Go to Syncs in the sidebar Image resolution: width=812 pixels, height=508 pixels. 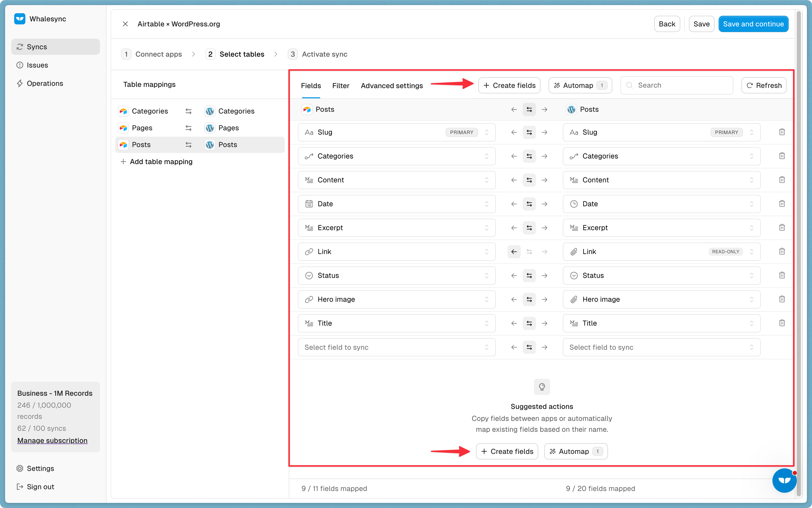[x=55, y=47]
